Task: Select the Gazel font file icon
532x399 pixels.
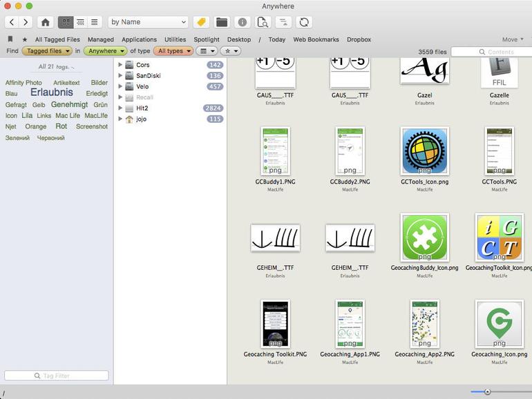Action: 424,71
